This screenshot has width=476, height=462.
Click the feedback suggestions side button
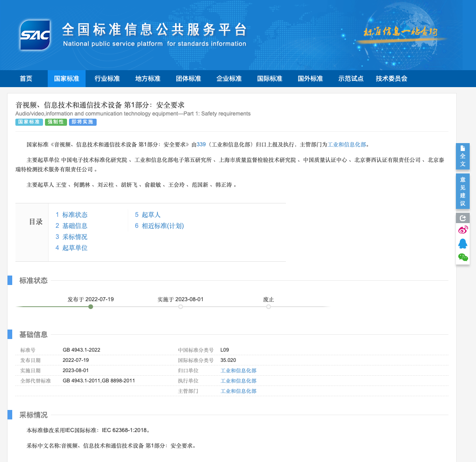(463, 191)
